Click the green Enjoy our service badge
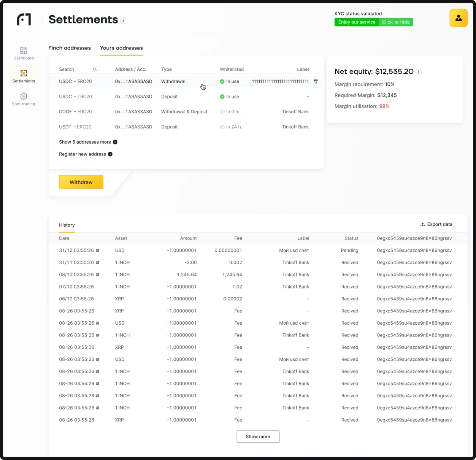 357,22
